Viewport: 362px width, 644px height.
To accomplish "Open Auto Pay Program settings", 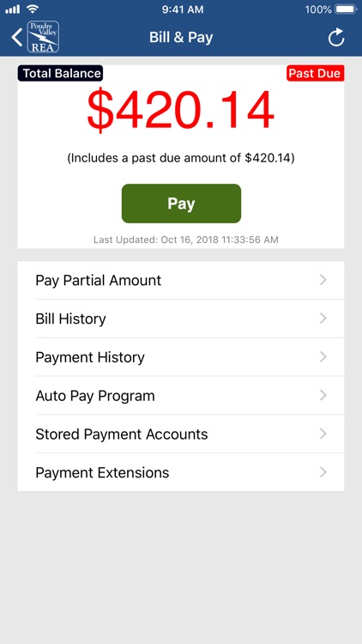I will pyautogui.click(x=181, y=396).
